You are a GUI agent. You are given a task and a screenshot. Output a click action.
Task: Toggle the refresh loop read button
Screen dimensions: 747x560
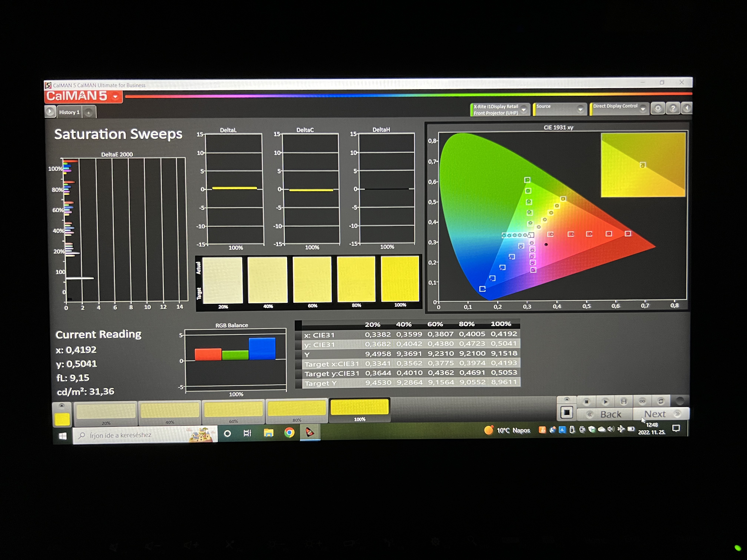pos(661,401)
